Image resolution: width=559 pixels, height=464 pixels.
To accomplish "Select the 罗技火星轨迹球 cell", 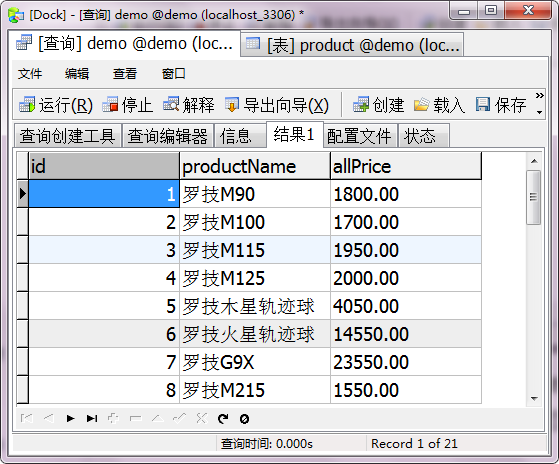I will (x=255, y=334).
